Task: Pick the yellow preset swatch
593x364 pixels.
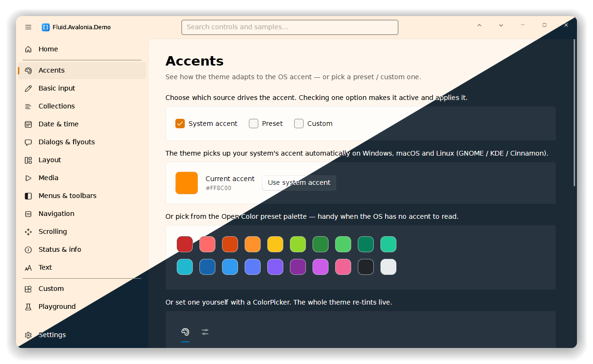Action: 275,244
